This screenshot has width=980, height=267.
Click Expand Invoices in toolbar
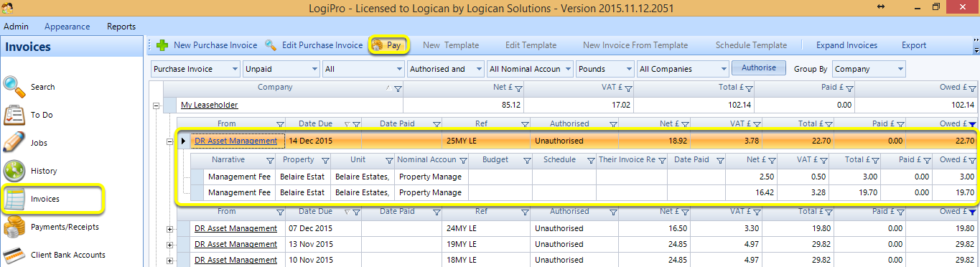[846, 45]
